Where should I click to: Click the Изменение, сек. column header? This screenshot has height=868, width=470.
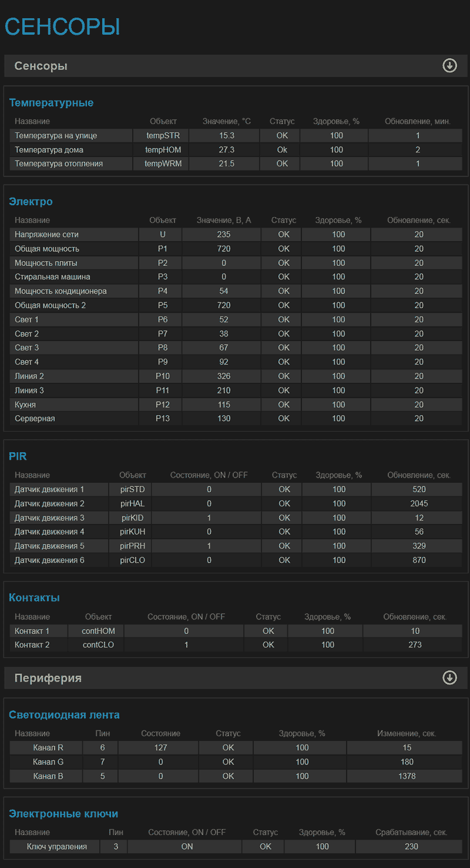pyautogui.click(x=407, y=734)
